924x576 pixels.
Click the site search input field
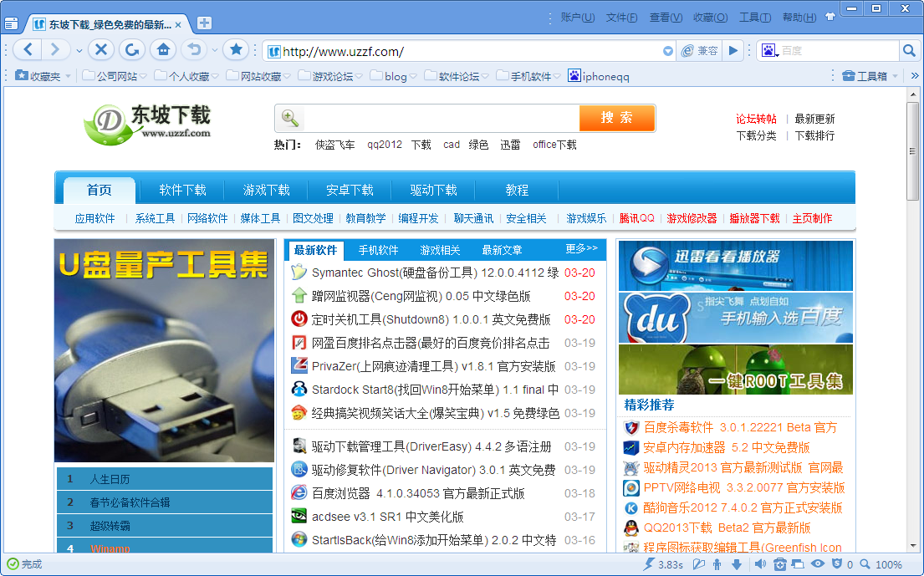tap(440, 119)
